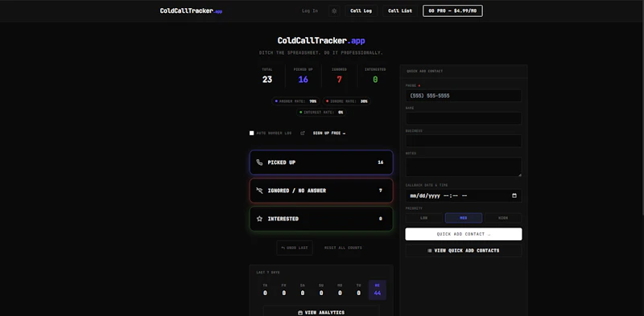Click the Answer Rate 70% badge
The width and height of the screenshot is (644, 316).
[x=295, y=101]
